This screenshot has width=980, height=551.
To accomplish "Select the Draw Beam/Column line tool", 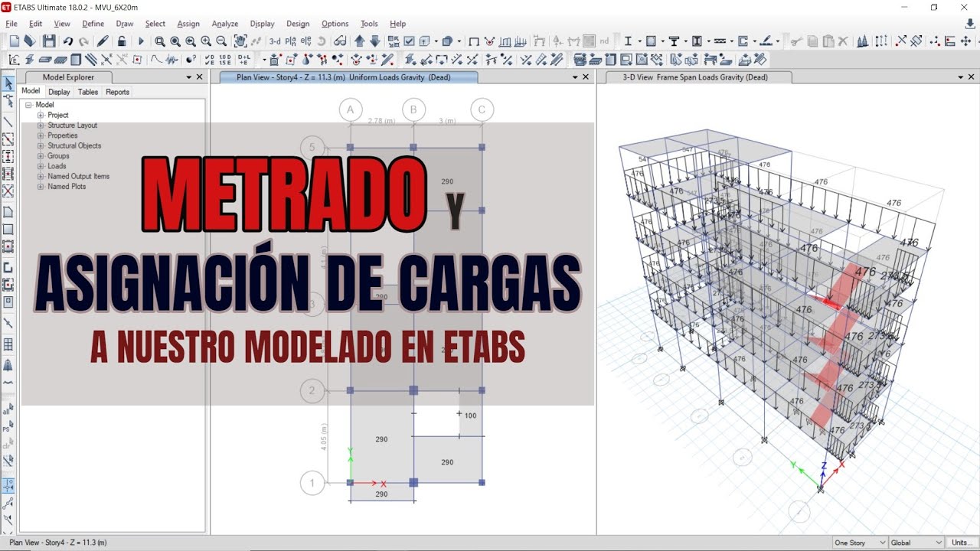I will point(8,122).
